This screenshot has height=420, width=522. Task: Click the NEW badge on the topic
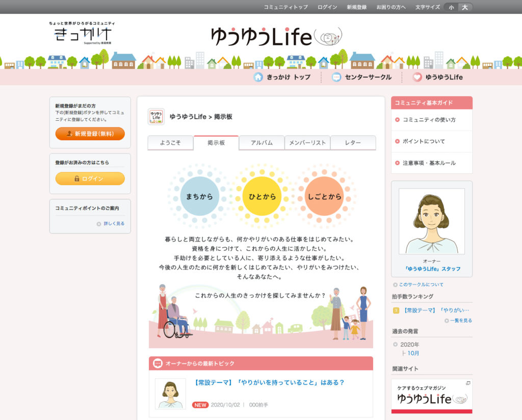200,405
